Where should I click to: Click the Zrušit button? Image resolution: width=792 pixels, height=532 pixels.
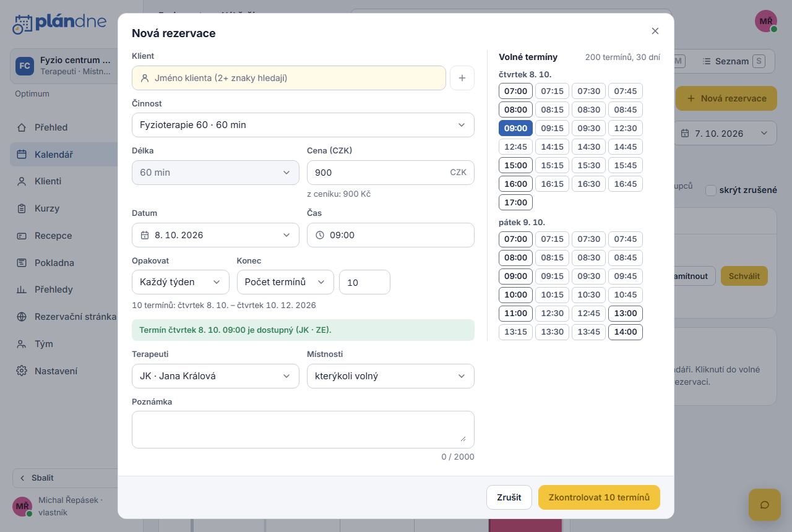509,497
